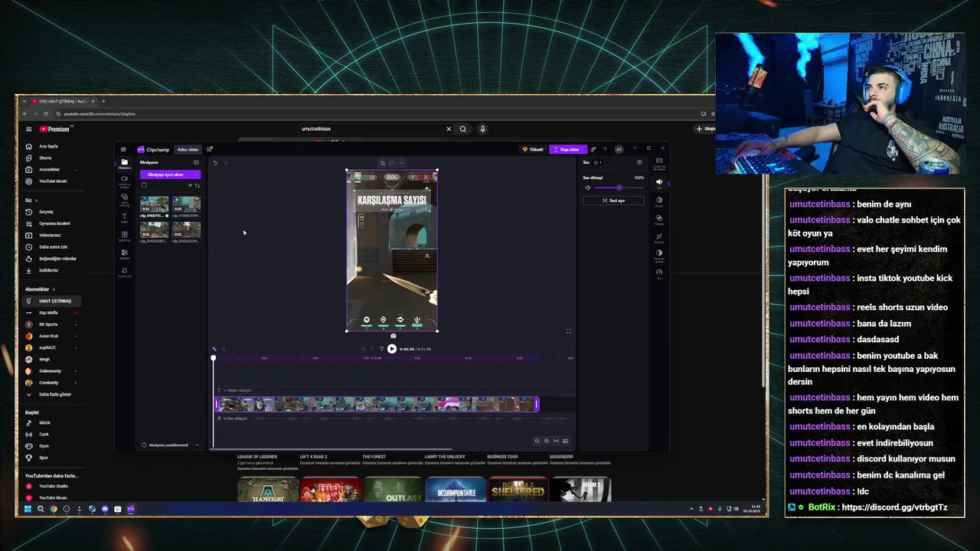The width and height of the screenshot is (980, 551).
Task: Open the AS account avatar
Action: point(619,149)
